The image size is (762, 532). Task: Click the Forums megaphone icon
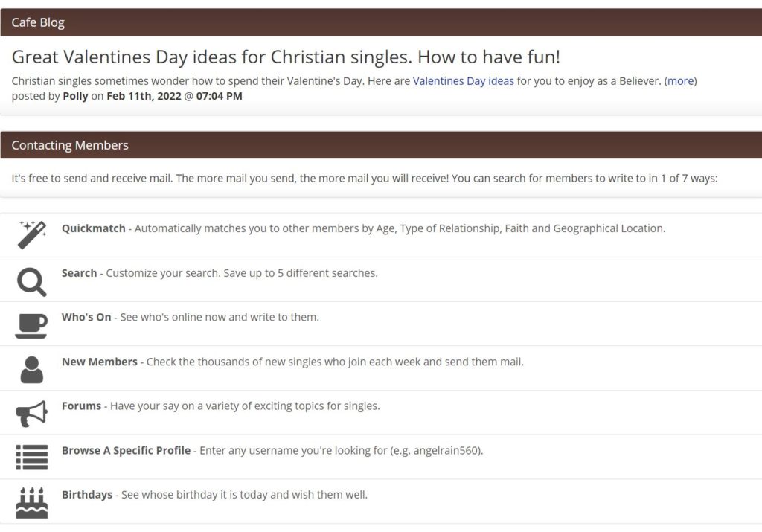pos(31,414)
